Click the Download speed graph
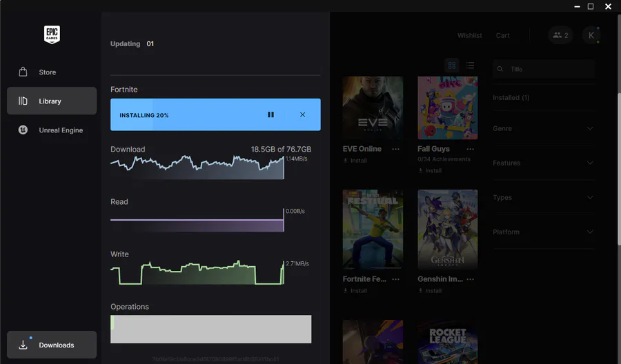The image size is (621, 364). tap(197, 168)
